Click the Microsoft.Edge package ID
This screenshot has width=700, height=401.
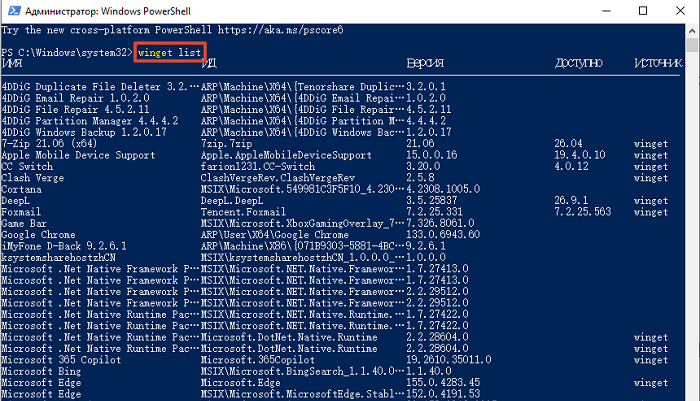point(241,383)
